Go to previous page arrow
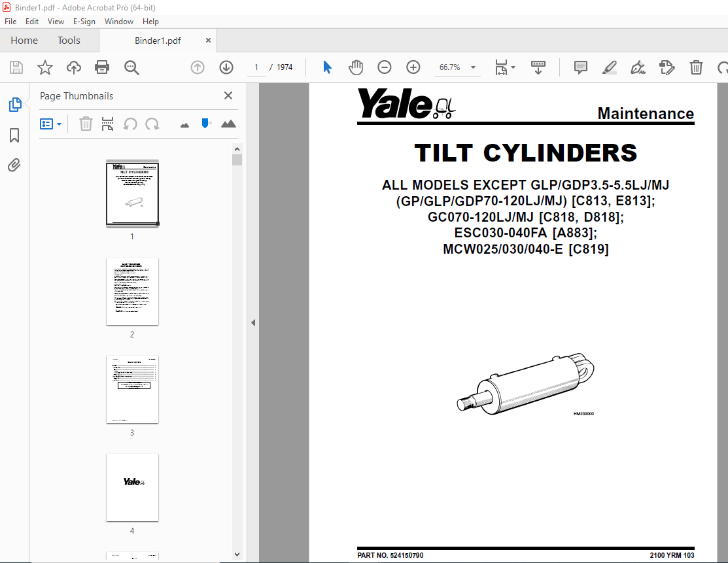Image resolution: width=728 pixels, height=563 pixels. [198, 67]
